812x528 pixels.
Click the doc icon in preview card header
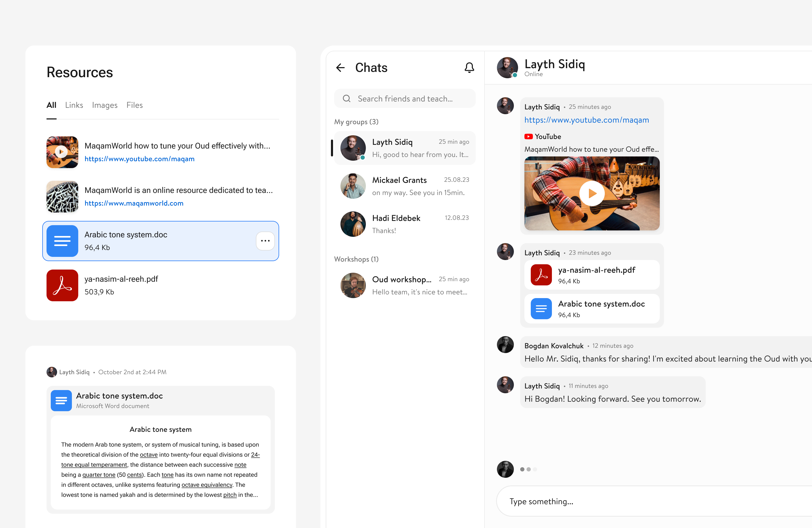coord(61,400)
